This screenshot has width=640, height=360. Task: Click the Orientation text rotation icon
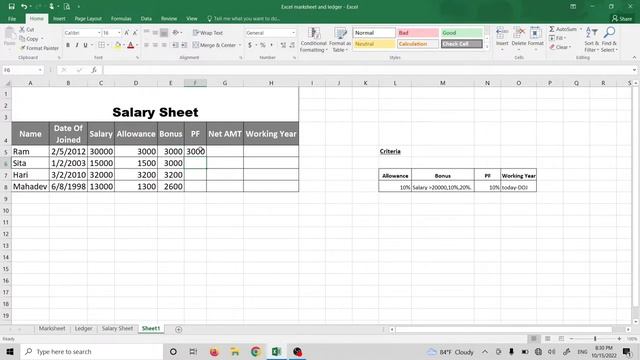click(x=176, y=33)
